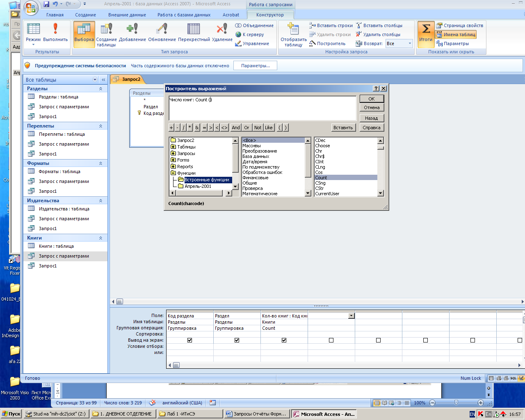Viewport: 525px width, 420px height.
Task: Click Отмена in expression builder
Action: (372, 107)
